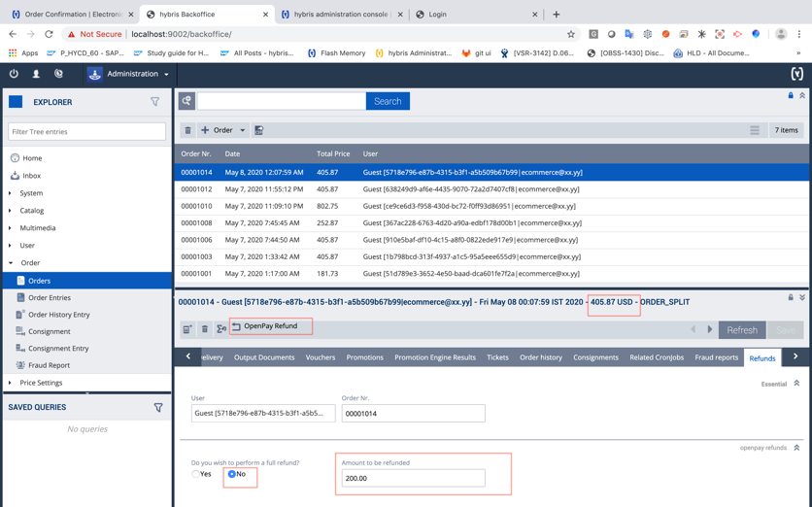This screenshot has width=812, height=507.
Task: Click the Explorer tree filter funnel icon
Action: point(154,102)
